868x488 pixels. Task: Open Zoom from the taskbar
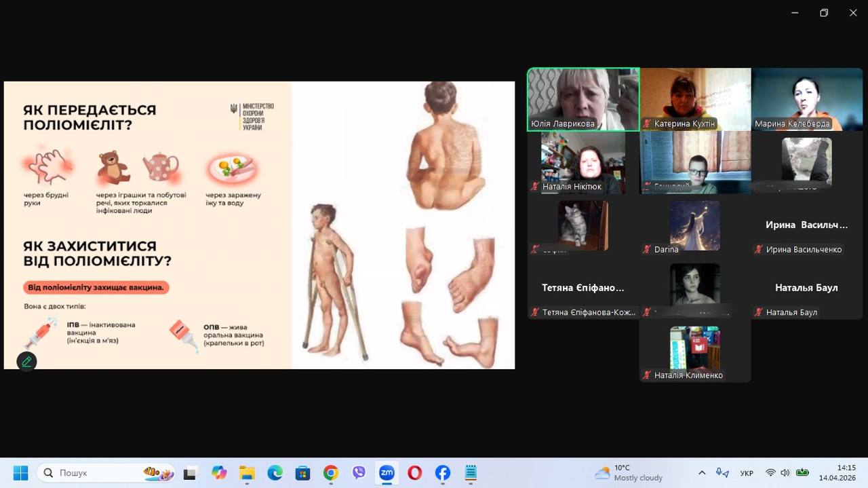point(387,473)
